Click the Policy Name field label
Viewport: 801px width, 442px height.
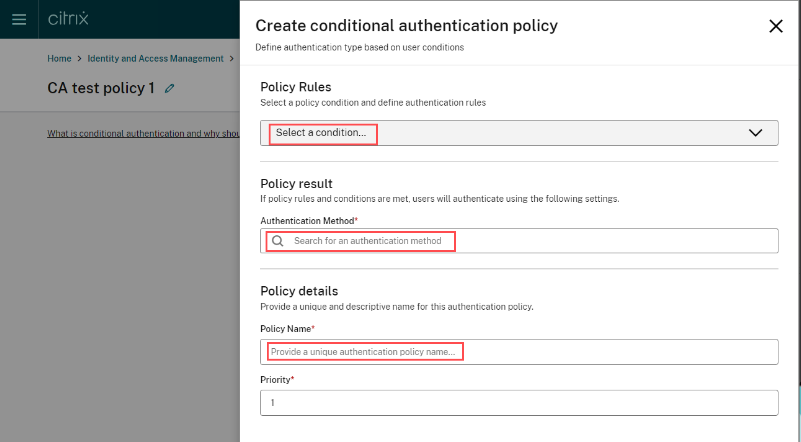pyautogui.click(x=286, y=328)
